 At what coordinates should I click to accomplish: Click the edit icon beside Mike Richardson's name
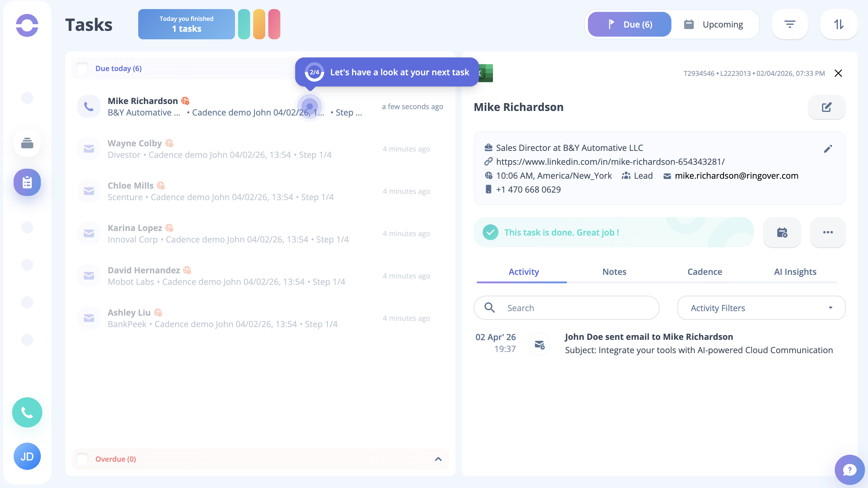(x=826, y=107)
